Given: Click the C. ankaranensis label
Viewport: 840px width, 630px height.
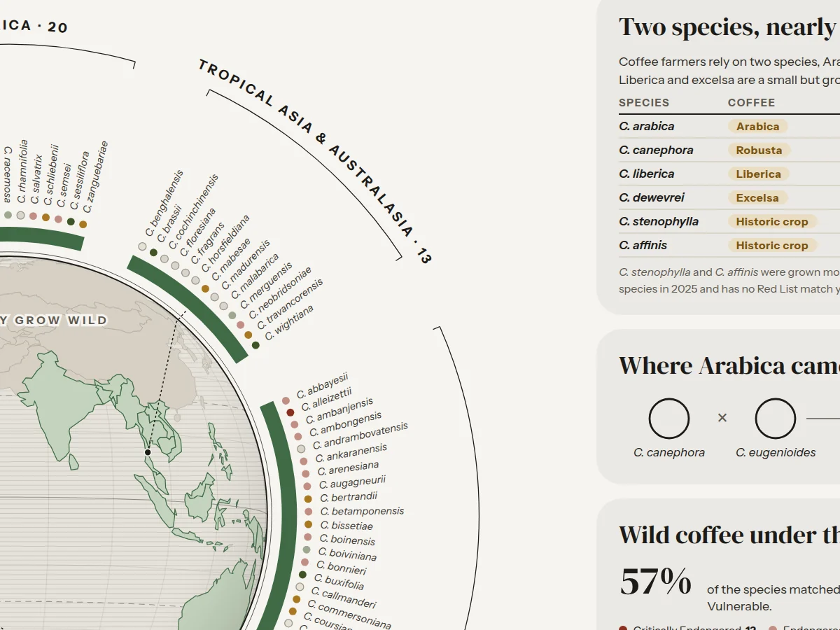Looking at the screenshot, I should pyautogui.click(x=351, y=453).
